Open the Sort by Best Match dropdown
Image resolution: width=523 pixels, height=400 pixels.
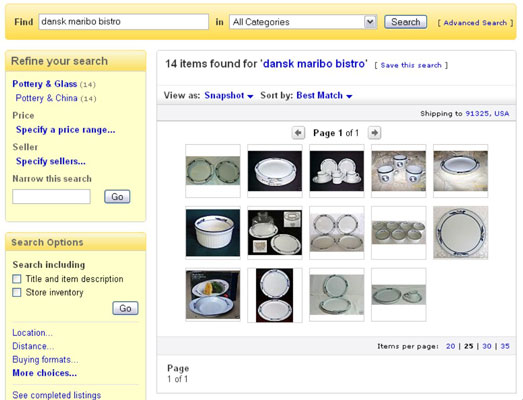pyautogui.click(x=324, y=95)
